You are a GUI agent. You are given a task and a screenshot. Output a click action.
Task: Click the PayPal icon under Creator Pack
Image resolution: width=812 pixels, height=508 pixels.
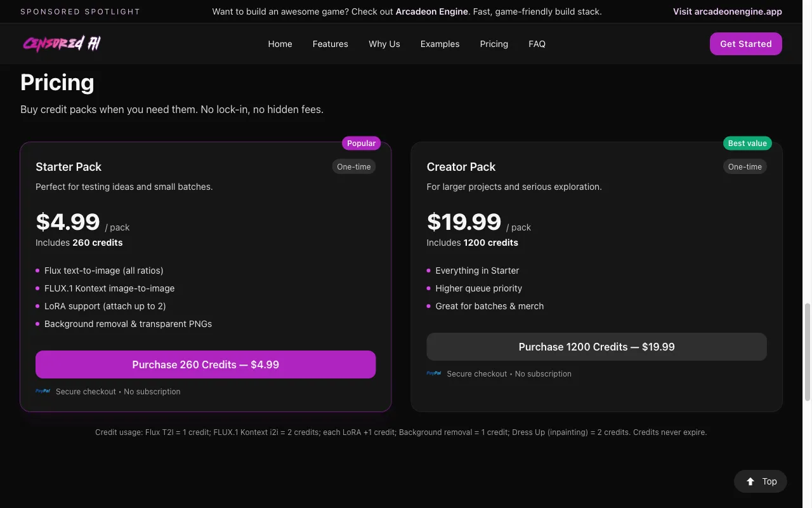(x=434, y=373)
